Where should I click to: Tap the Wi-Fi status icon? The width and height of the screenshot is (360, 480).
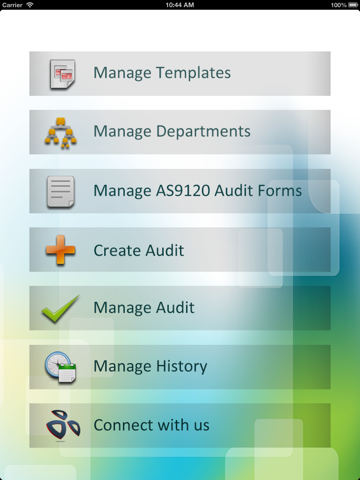(30, 5)
